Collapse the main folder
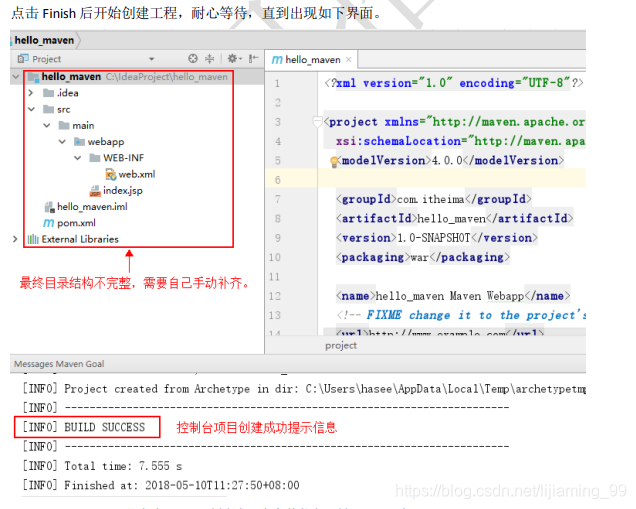 pos(47,125)
